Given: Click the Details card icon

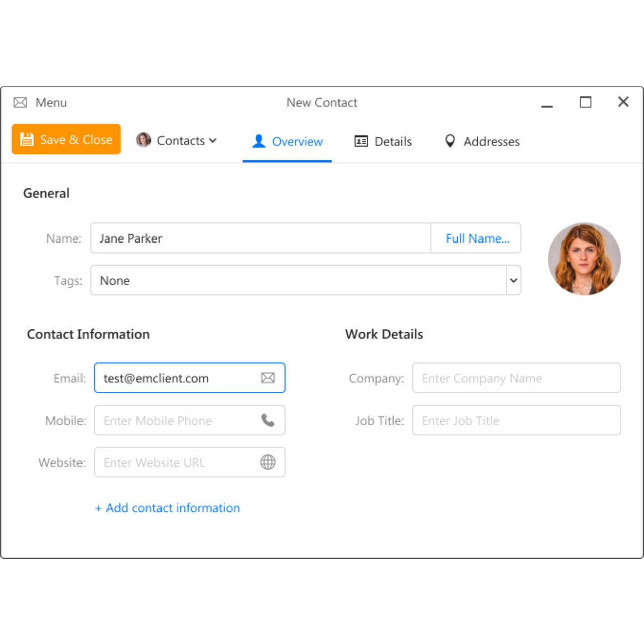Looking at the screenshot, I should tap(360, 141).
